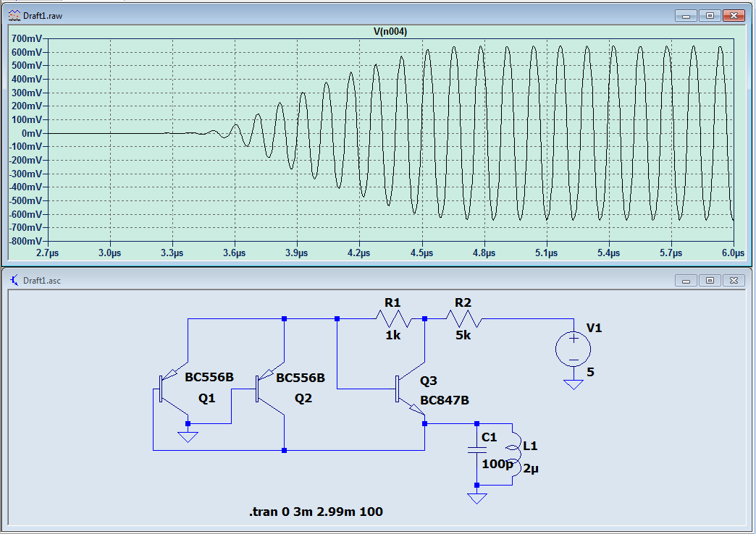Click ground symbol below C1
756x534 pixels.
click(476, 499)
